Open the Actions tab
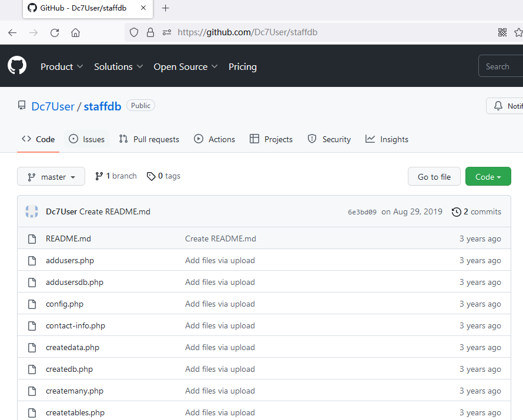 coord(214,139)
